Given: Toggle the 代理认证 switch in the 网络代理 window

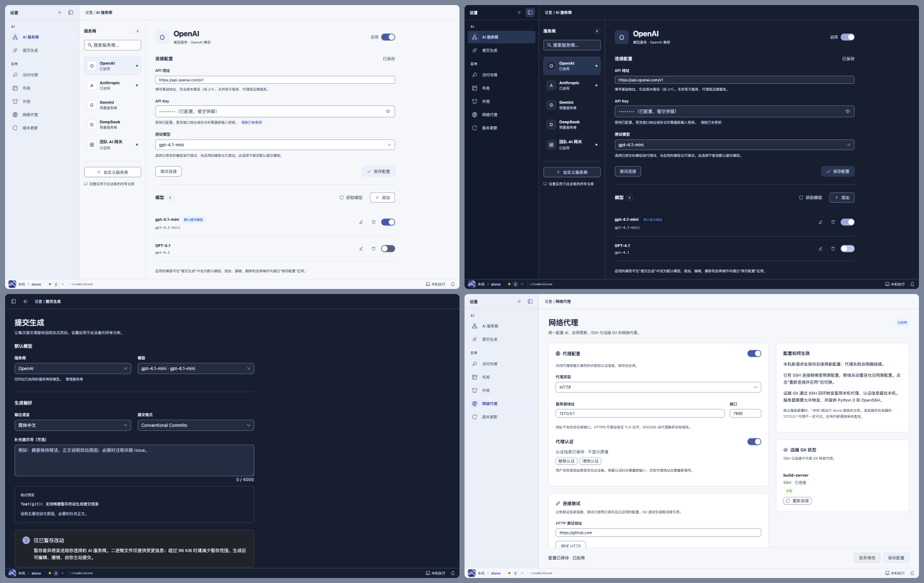Looking at the screenshot, I should [x=754, y=442].
